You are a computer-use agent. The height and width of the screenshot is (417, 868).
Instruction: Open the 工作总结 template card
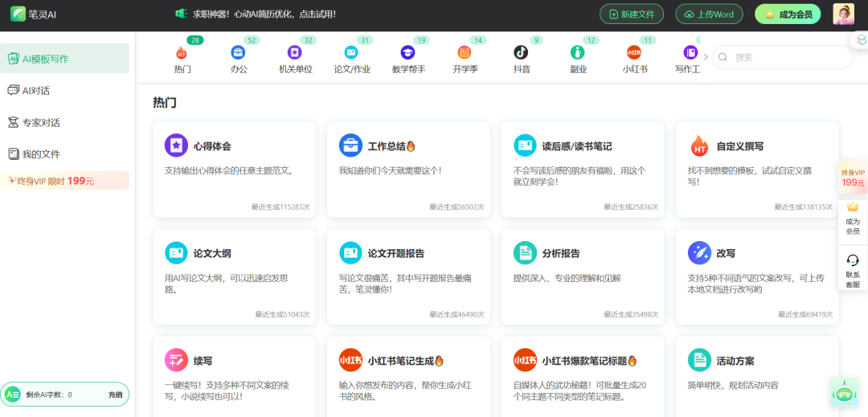[x=407, y=169]
